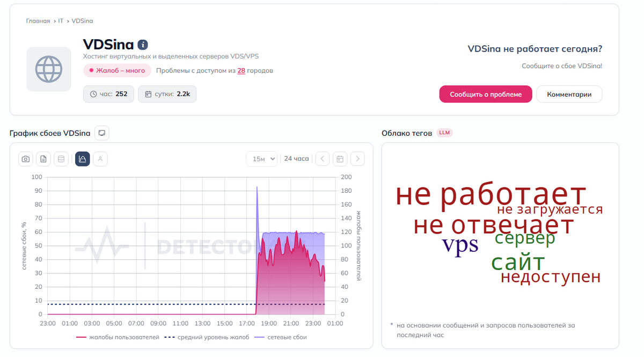Screen dimensions: 644x357
Task: Click the Жалоб – много status badge
Action: (117, 70)
